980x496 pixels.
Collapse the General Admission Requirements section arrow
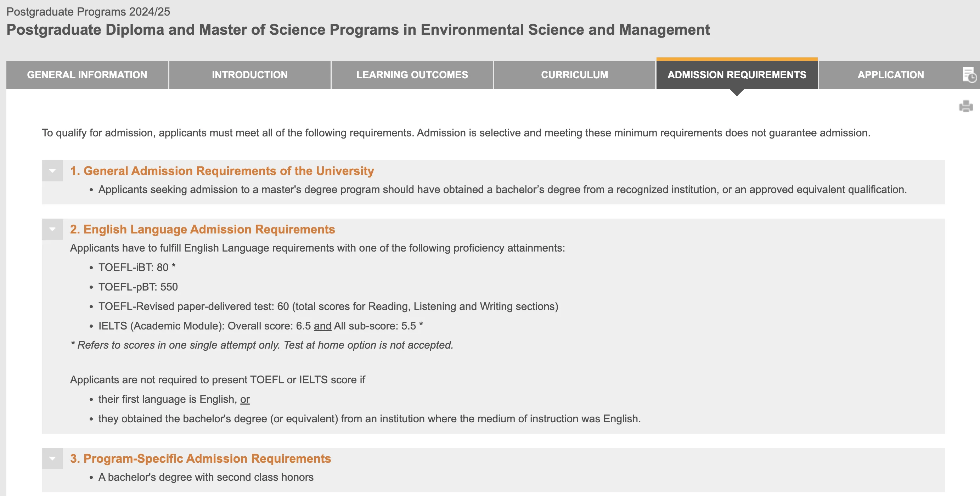(52, 171)
